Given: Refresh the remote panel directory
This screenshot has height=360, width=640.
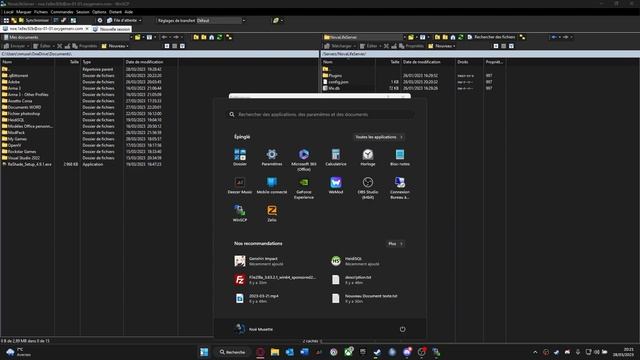Looking at the screenshot, I should 461,37.
